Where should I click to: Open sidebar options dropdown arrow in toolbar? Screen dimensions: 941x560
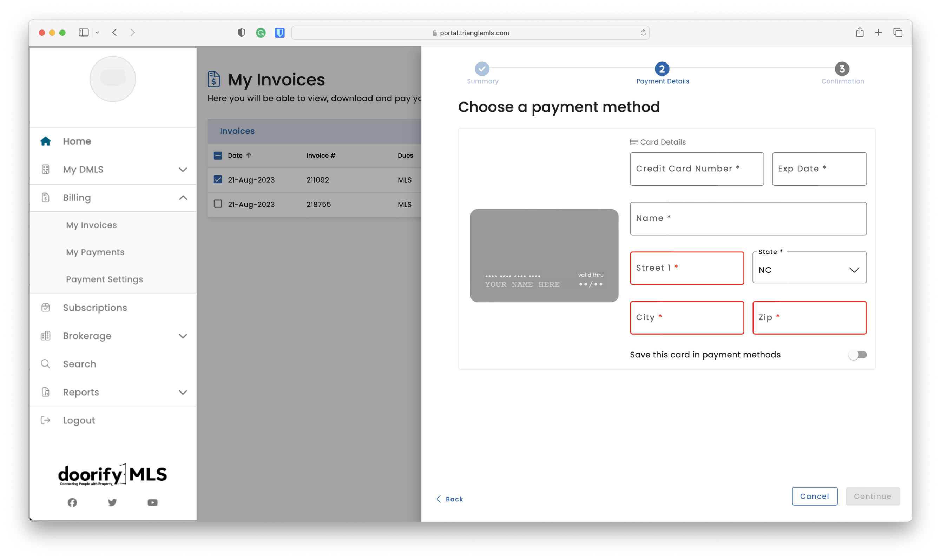click(97, 33)
